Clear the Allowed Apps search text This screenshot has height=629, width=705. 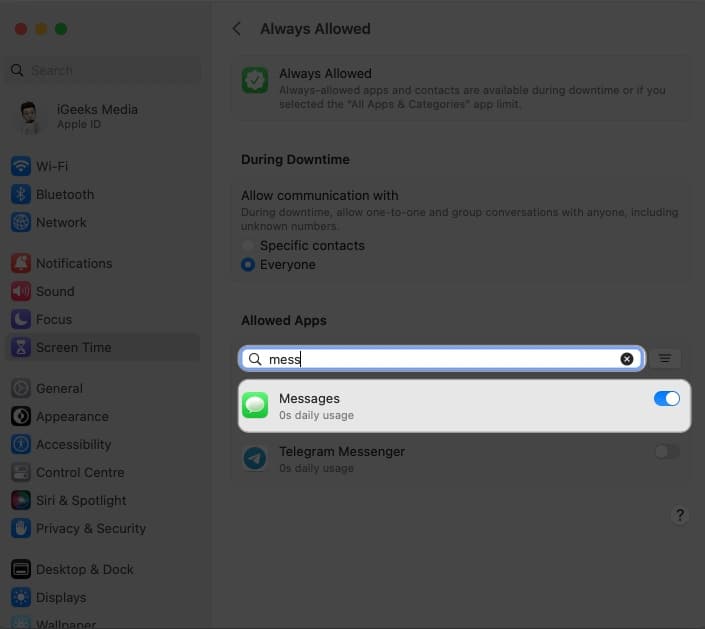click(x=627, y=359)
